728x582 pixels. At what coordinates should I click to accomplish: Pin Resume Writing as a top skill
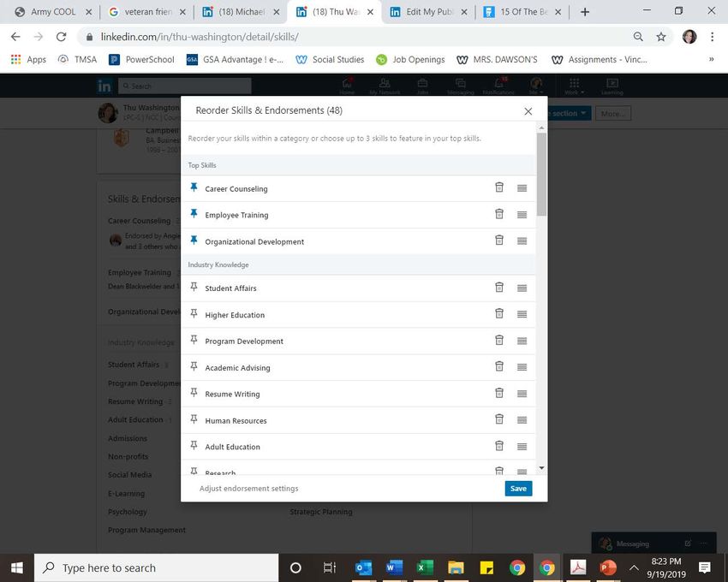pyautogui.click(x=194, y=393)
